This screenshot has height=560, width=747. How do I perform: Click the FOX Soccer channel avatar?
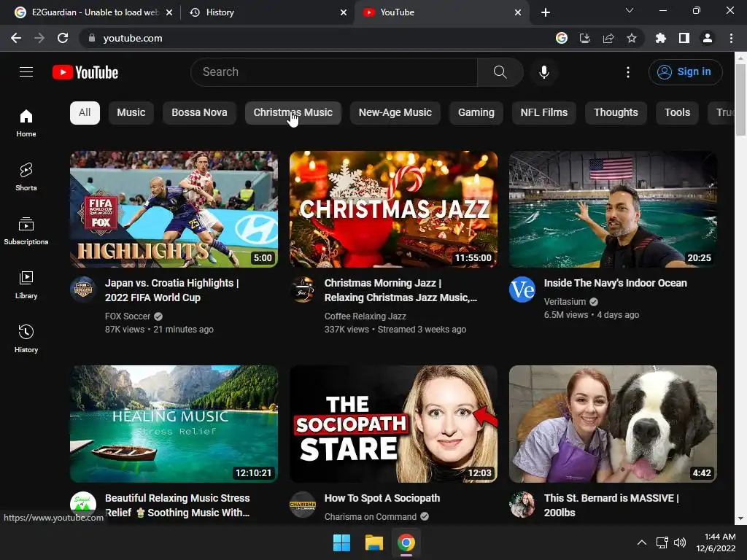(x=83, y=289)
